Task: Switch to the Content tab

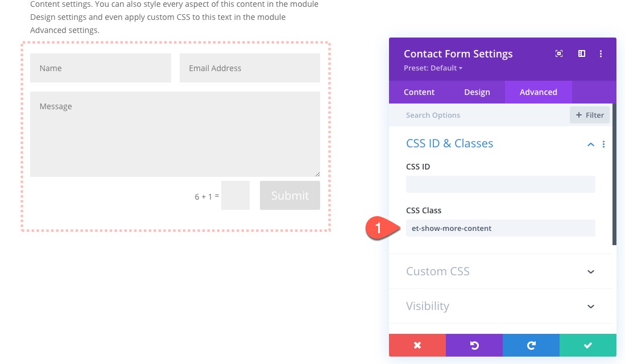Action: [419, 92]
